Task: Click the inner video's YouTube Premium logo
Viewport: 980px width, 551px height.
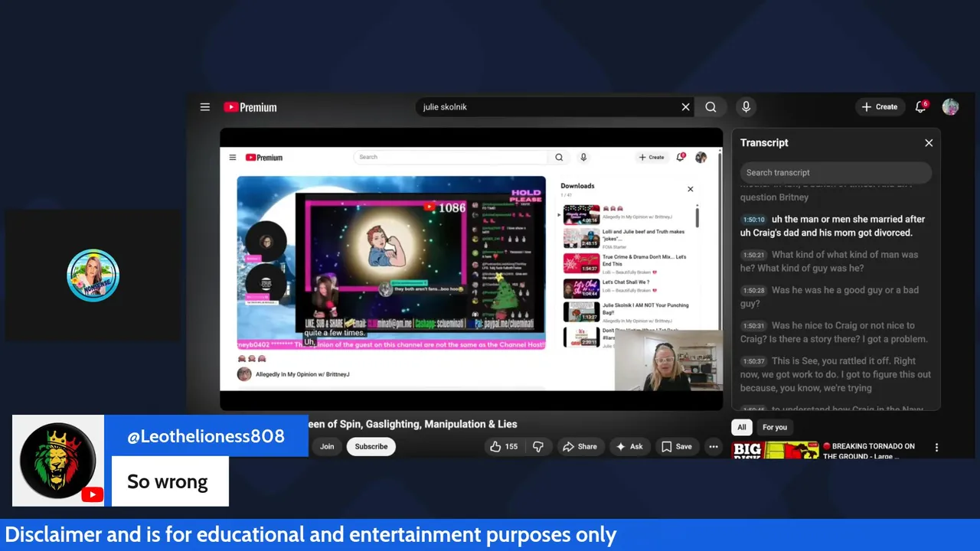Action: coord(264,158)
